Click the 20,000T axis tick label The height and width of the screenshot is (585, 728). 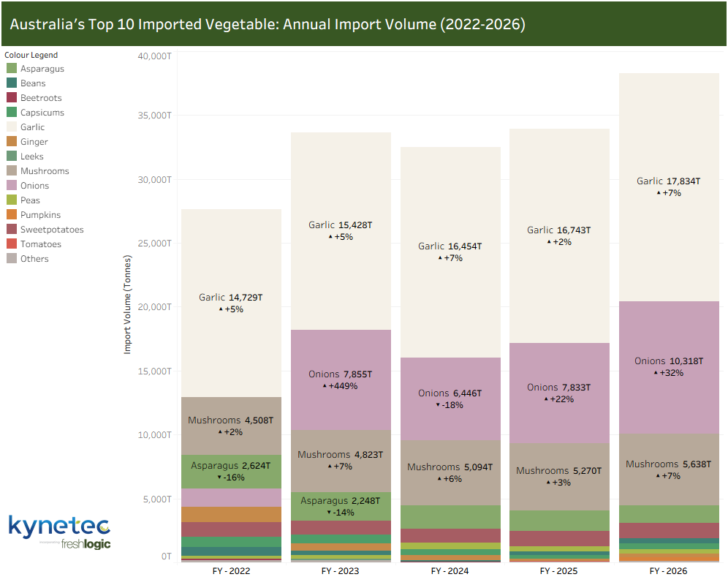click(x=155, y=307)
